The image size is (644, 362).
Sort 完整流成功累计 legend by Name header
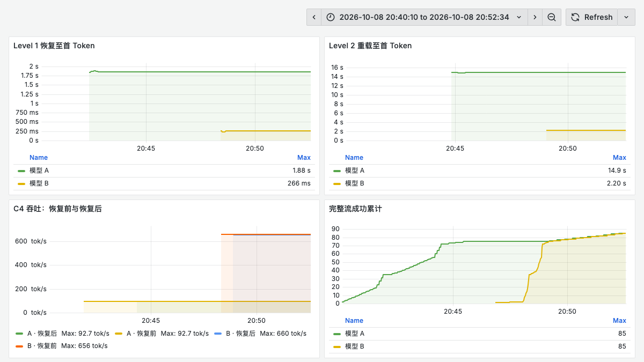tap(354, 321)
